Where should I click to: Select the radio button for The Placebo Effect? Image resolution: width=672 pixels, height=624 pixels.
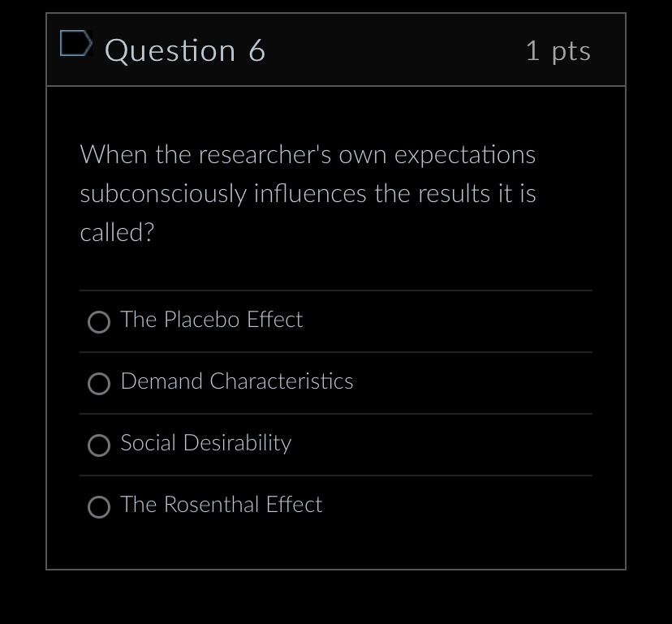click(x=98, y=322)
